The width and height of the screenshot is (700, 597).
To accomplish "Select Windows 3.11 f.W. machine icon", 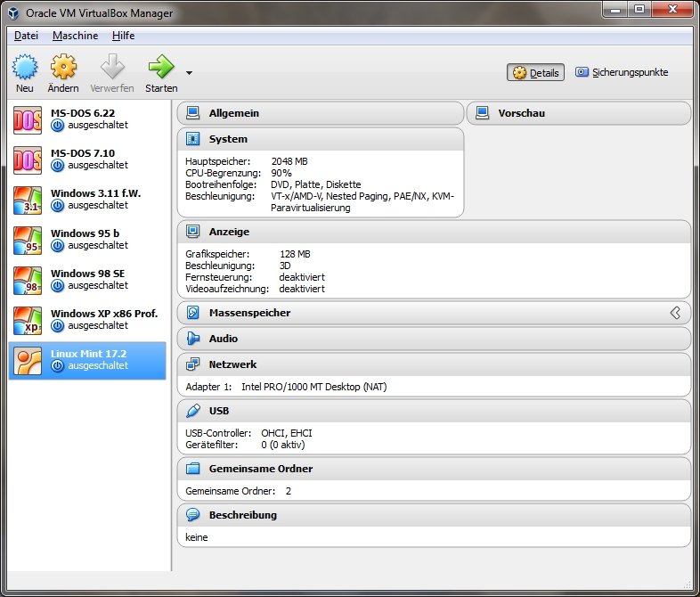I will [28, 200].
